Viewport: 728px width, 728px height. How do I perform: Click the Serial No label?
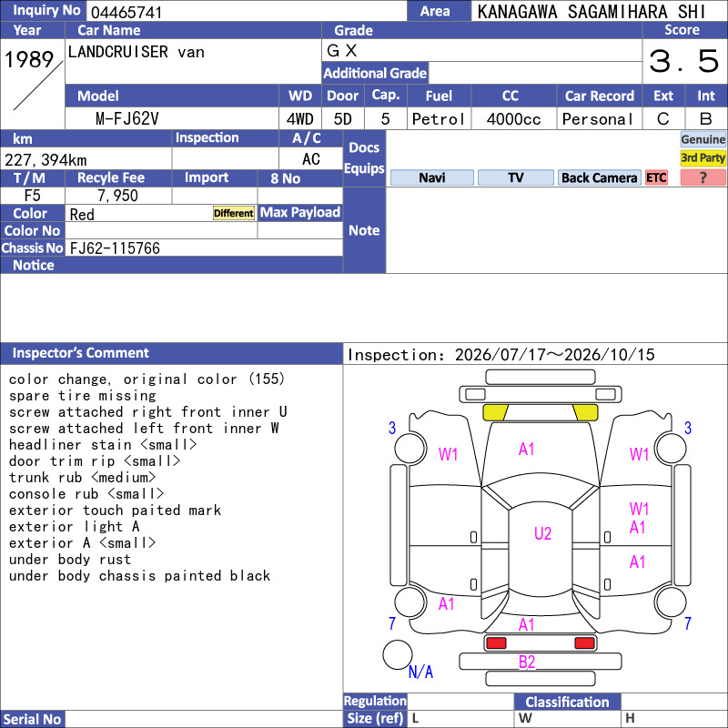pos(32,719)
